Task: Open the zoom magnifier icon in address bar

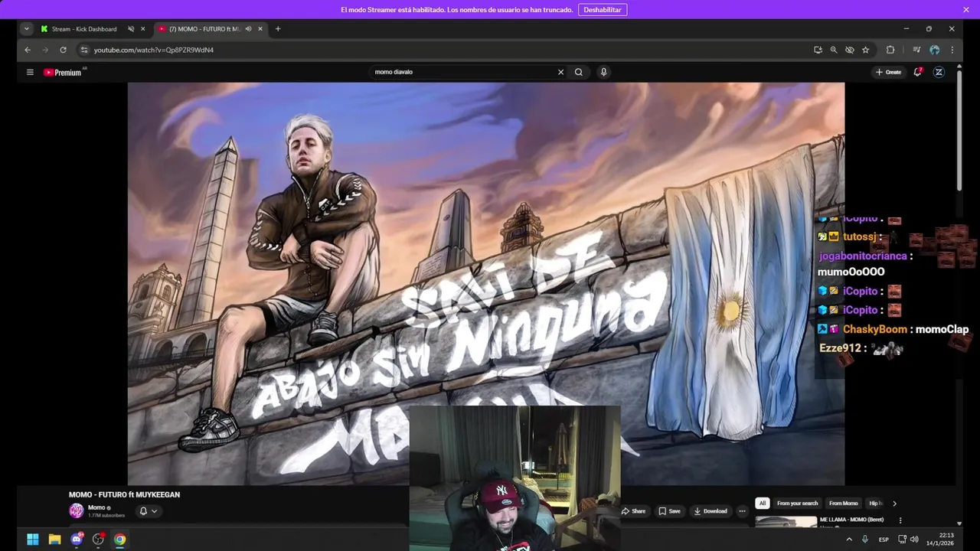Action: [834, 50]
